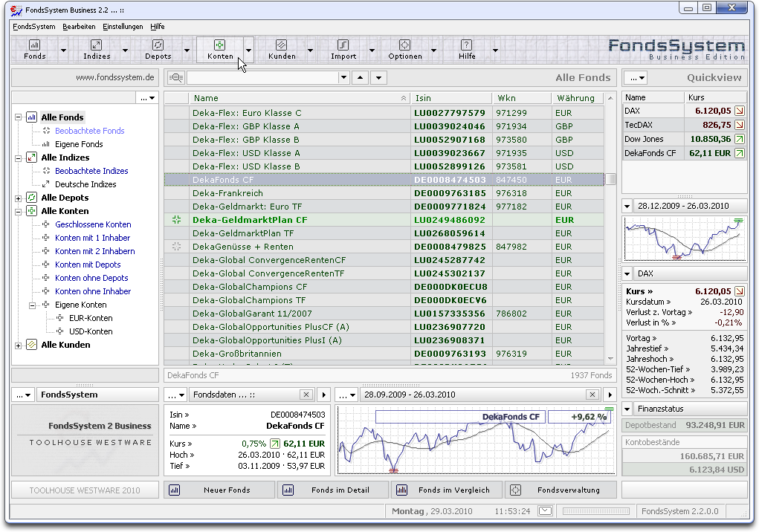Expand the Alle Depots tree node
Screen dimensions: 759x532
tap(19, 198)
